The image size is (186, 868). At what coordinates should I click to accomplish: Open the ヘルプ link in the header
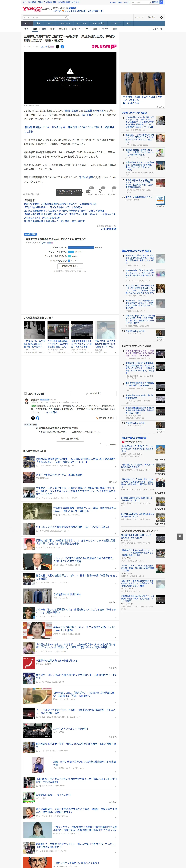127,2
